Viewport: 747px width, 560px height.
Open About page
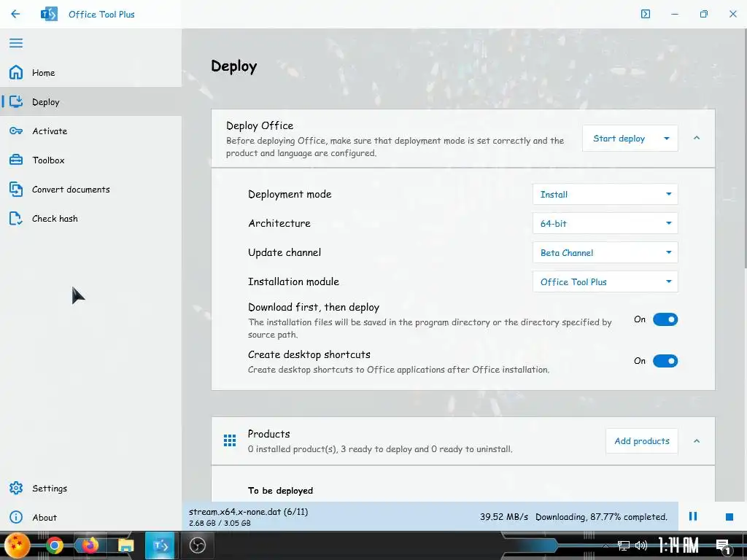[x=90, y=517]
